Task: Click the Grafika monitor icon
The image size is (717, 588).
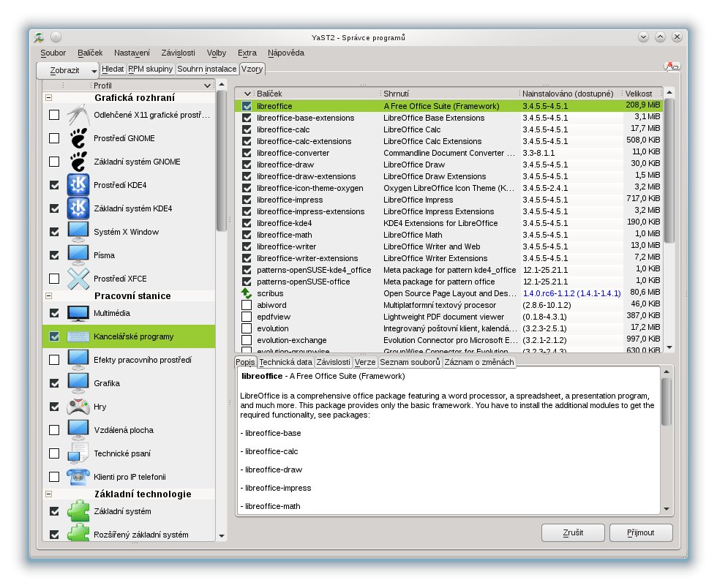Action: point(78,383)
